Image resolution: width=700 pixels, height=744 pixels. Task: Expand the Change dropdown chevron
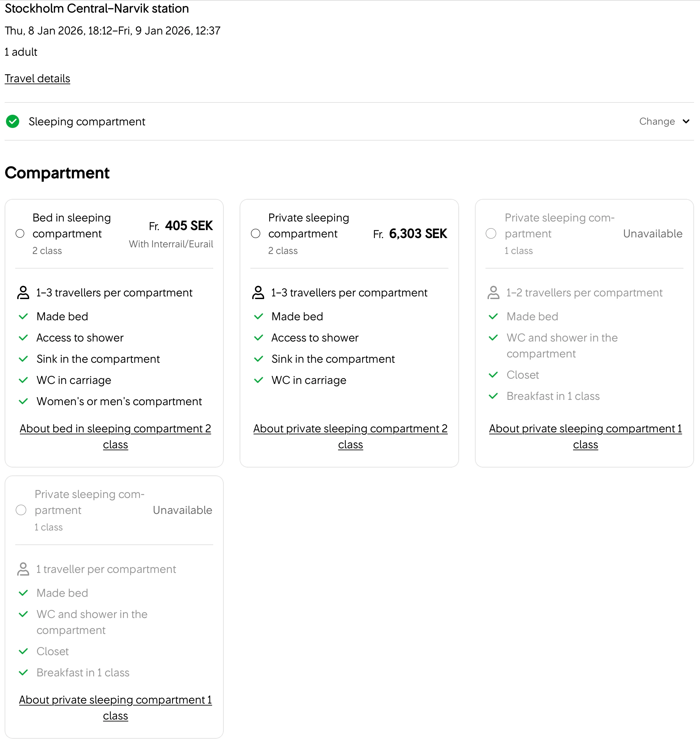point(686,122)
